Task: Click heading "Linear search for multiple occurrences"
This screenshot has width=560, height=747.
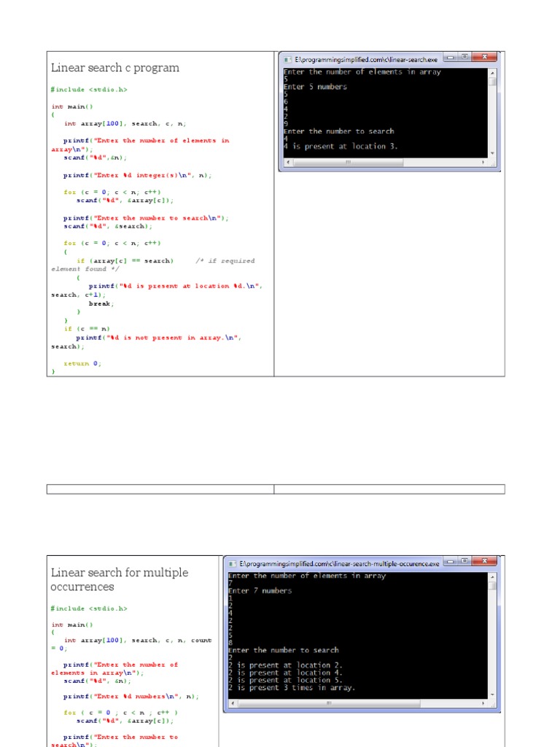Action: coord(120,579)
